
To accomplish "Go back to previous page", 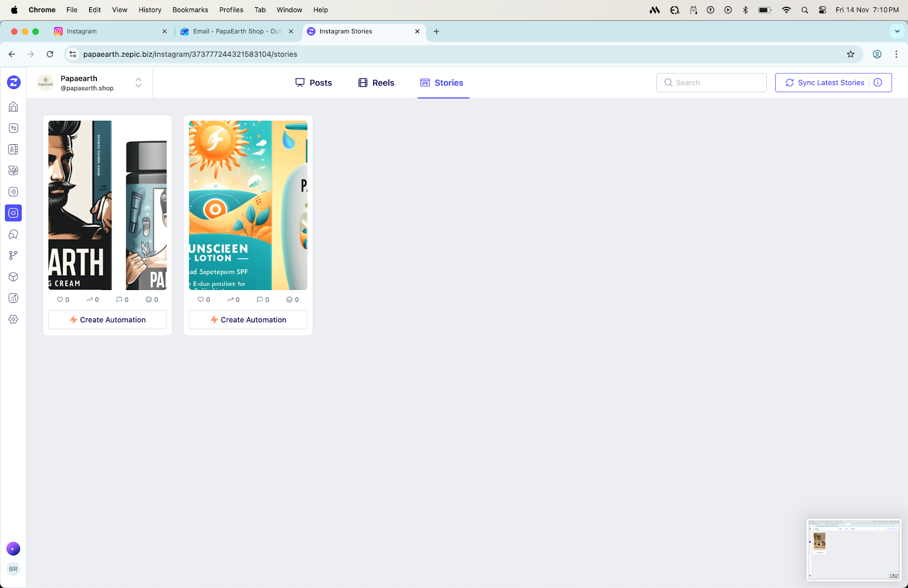I will [12, 54].
